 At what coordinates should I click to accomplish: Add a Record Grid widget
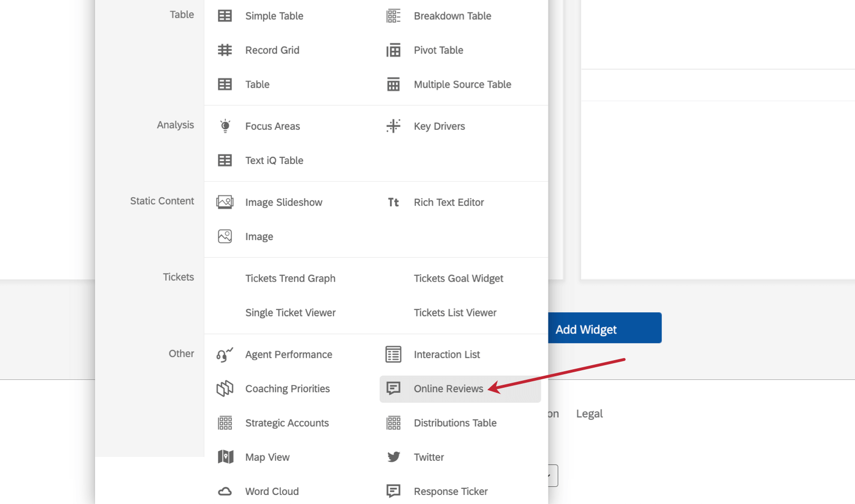point(272,50)
